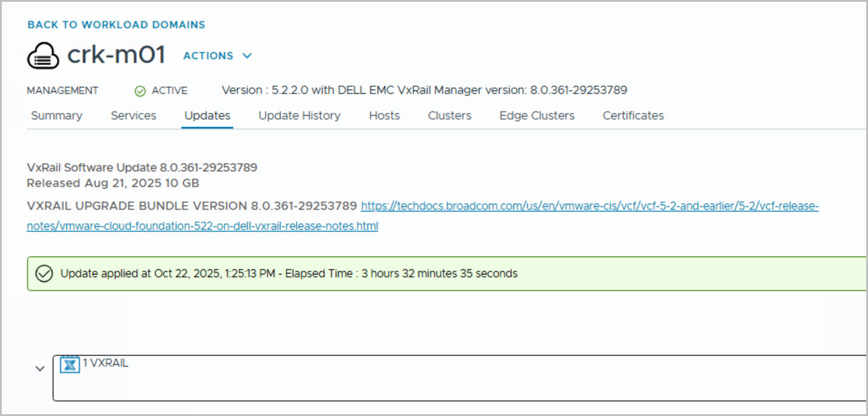
Task: Click the VxRail X component icon
Action: point(70,364)
